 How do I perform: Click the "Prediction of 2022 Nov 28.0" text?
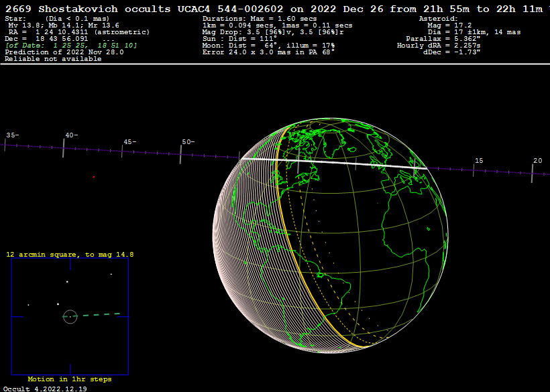pyautogui.click(x=64, y=52)
